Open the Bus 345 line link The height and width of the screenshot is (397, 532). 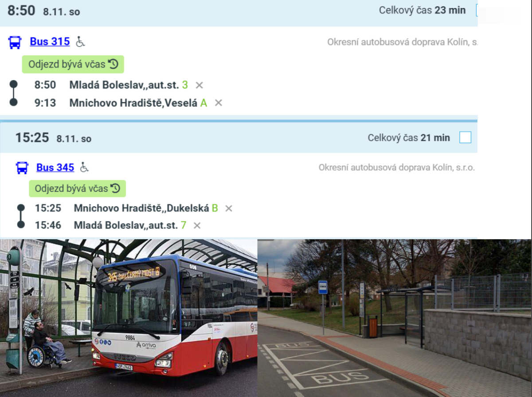(55, 167)
